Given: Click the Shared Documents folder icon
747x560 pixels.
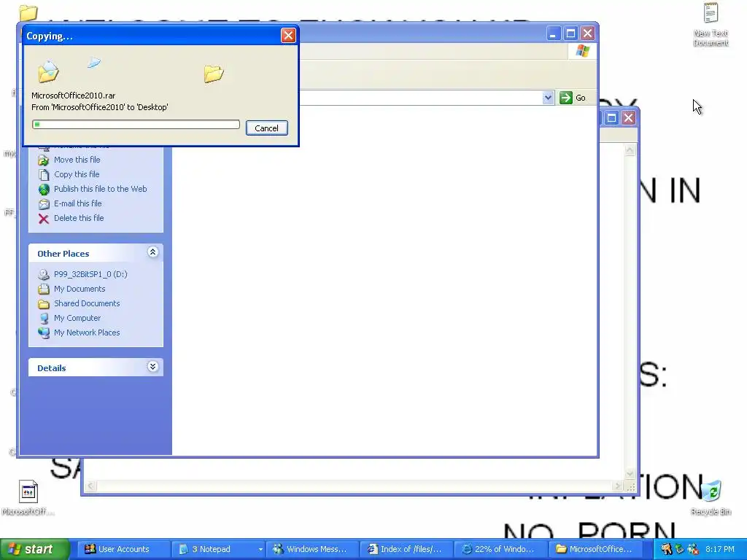Looking at the screenshot, I should 43,304.
